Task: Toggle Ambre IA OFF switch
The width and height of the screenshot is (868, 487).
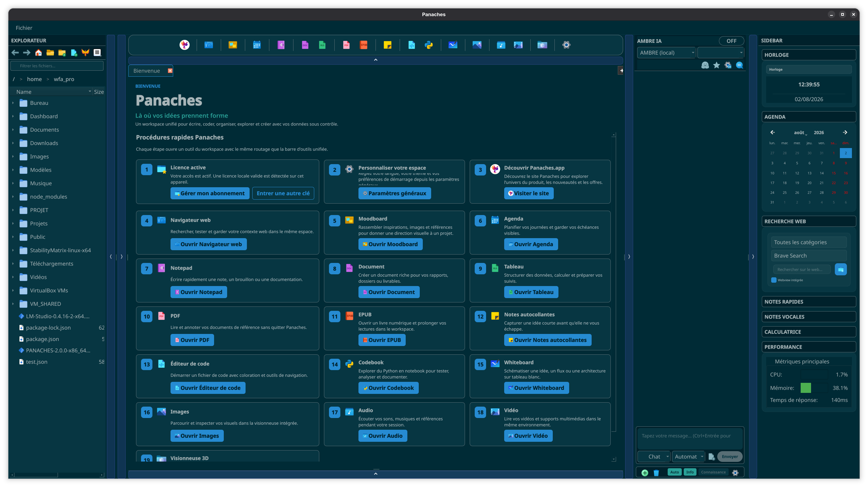Action: (731, 41)
